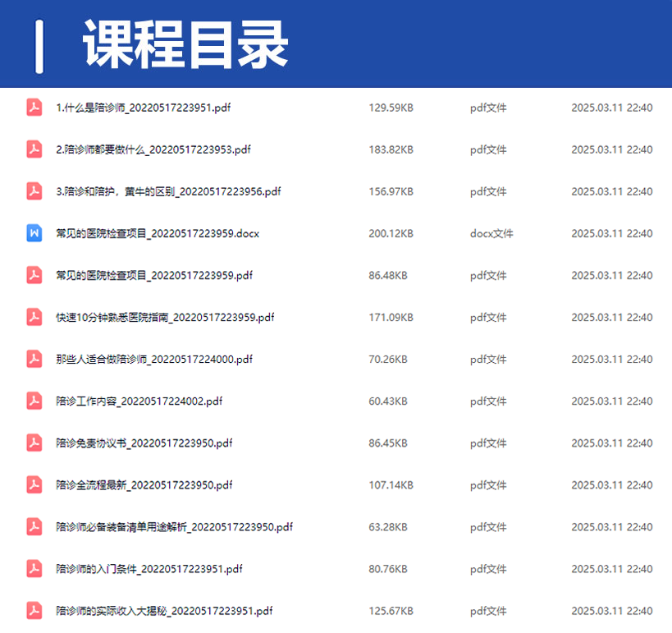The width and height of the screenshot is (672, 633).
Task: Click PDF icon of 常见的医院检查项目 pdf row
Action: [34, 275]
